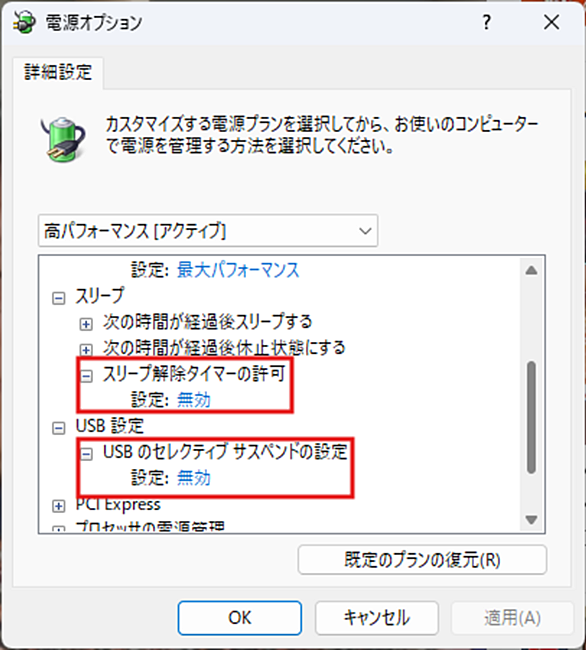The image size is (586, 650).
Task: Open the 高パフォーマンス power plan dropdown
Action: click(x=208, y=231)
